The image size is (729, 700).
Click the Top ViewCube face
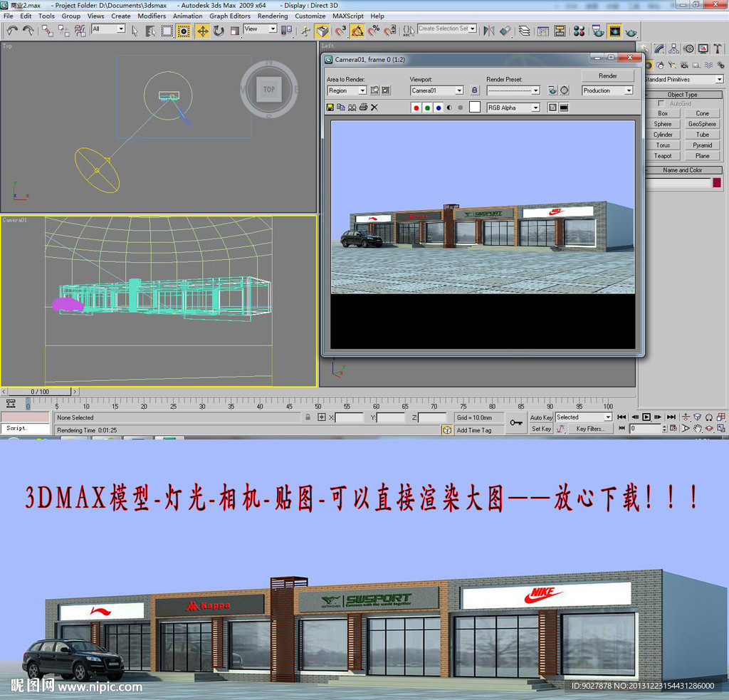269,89
